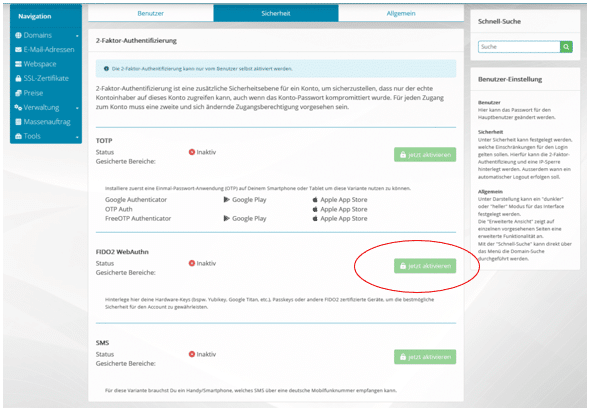Click the Verwaltung gears icon
Image resolution: width=591 pixels, height=409 pixels.
(18, 107)
